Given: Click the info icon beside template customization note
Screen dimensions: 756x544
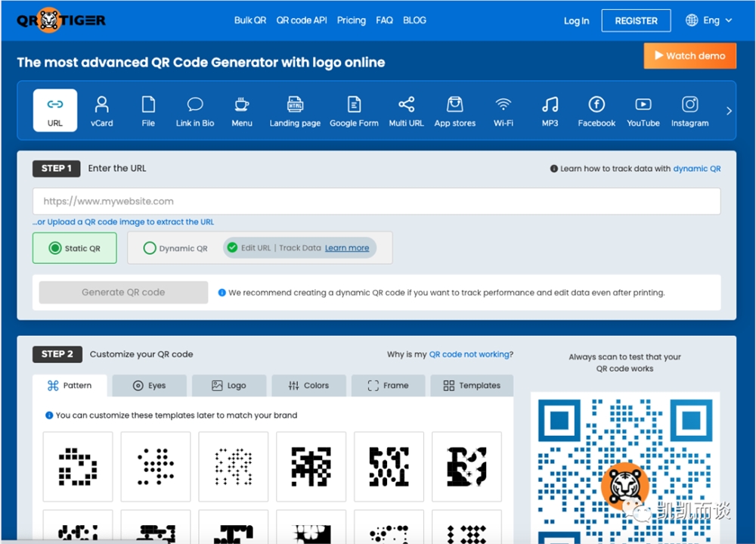Looking at the screenshot, I should (49, 415).
